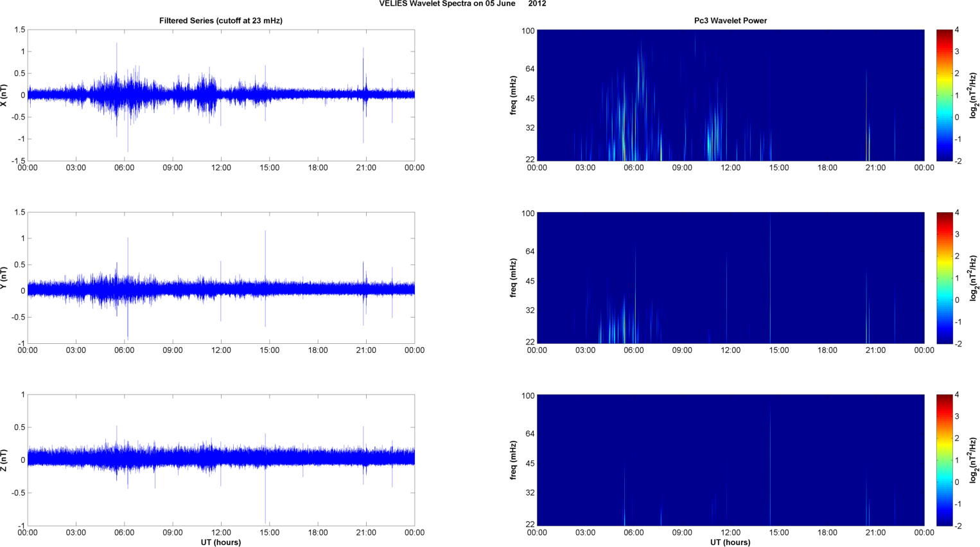
Task: Select the 'Filtered Series (cutoff at 23 mHz)' heading
Action: pyautogui.click(x=221, y=21)
